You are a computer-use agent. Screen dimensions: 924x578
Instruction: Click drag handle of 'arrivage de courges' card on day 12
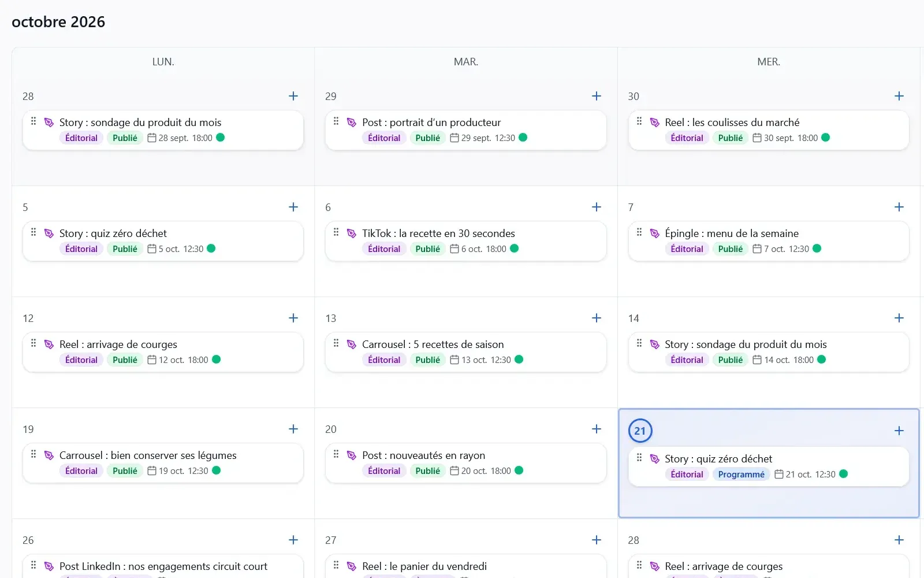click(x=33, y=343)
